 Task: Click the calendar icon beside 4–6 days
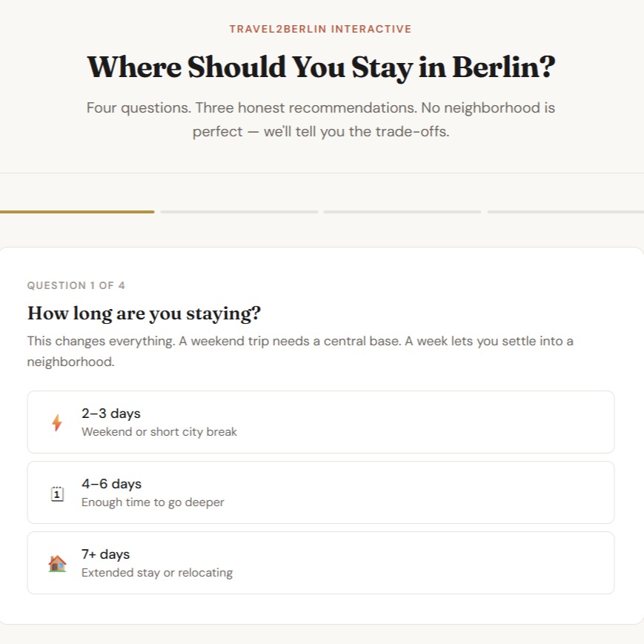pos(57,492)
